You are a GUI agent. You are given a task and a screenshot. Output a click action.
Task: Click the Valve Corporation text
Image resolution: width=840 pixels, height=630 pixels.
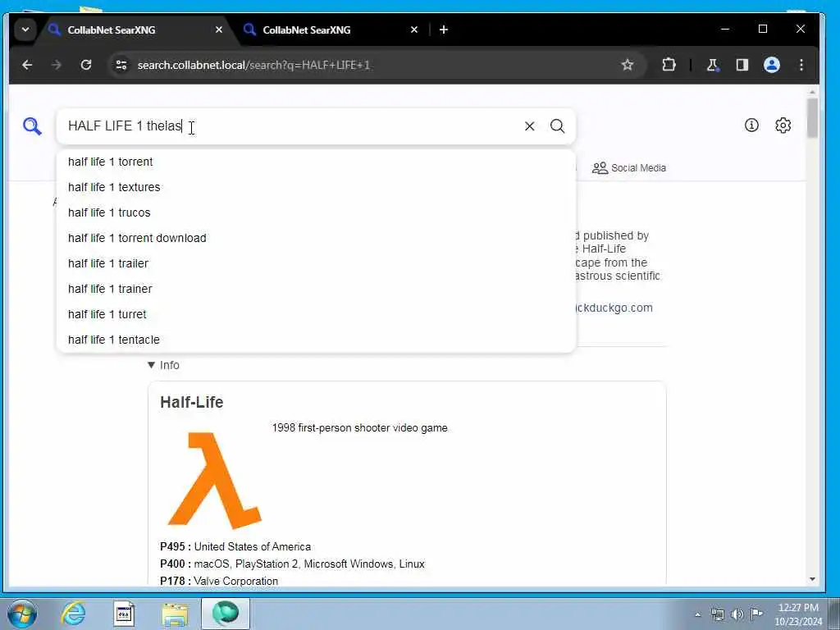click(x=235, y=582)
